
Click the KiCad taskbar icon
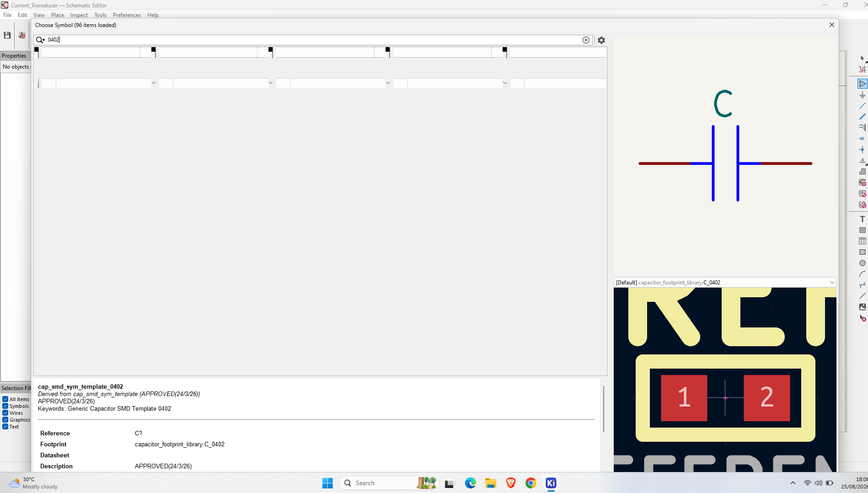(x=551, y=483)
